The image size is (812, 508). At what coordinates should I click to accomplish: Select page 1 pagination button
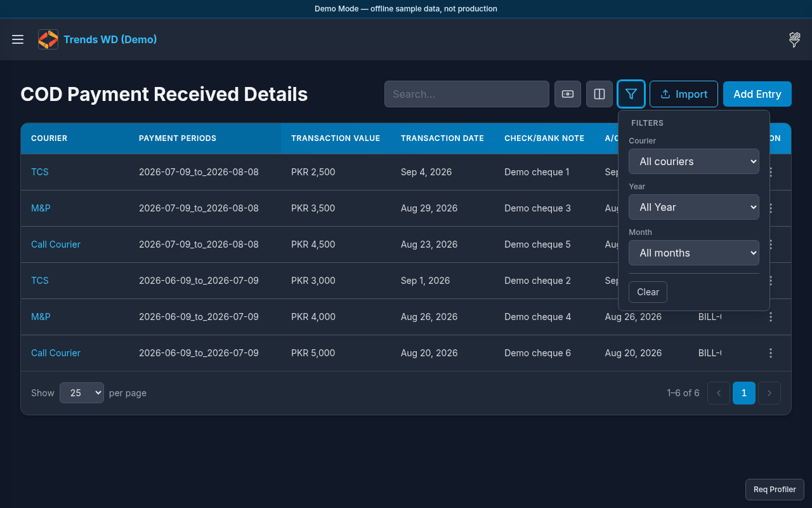pos(744,393)
